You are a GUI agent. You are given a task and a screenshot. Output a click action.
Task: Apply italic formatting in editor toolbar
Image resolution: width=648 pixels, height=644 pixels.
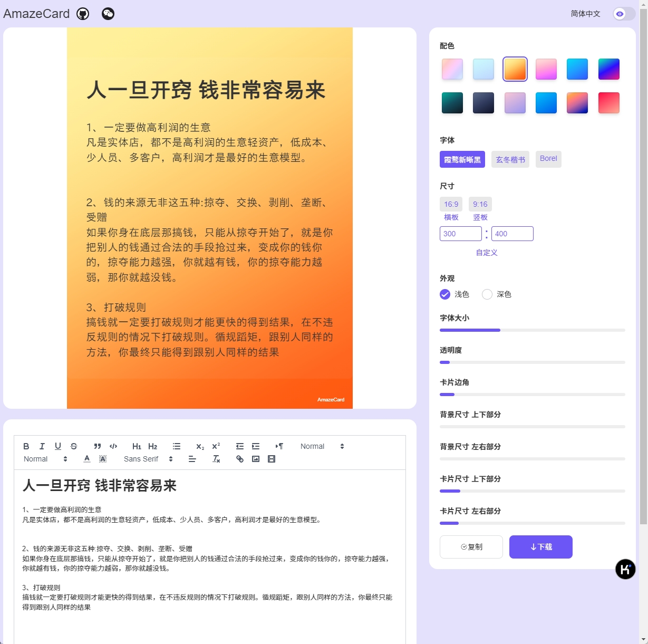[42, 446]
